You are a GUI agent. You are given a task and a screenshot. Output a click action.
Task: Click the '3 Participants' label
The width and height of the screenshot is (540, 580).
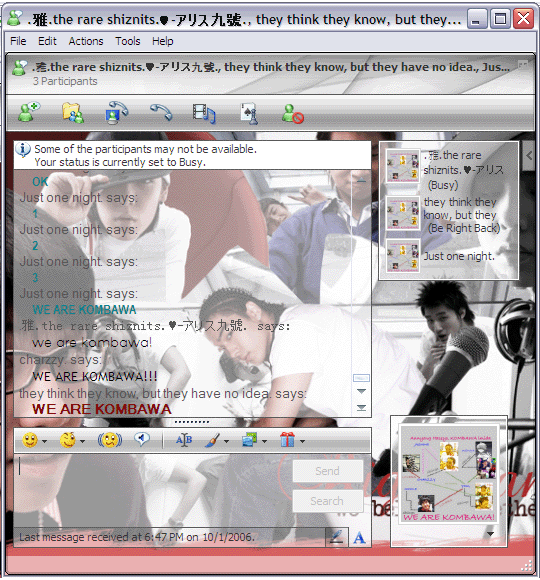click(65, 81)
